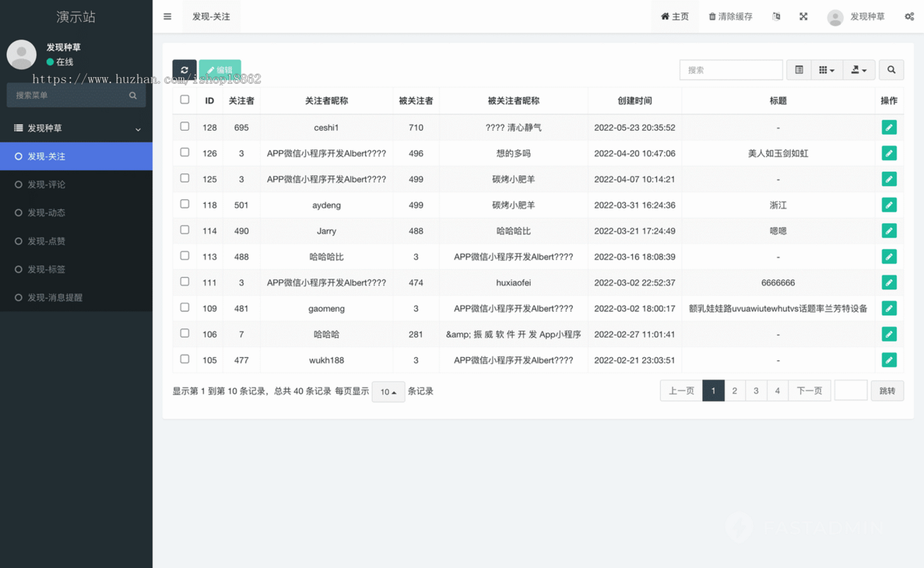Viewport: 924px width, 568px height.
Task: Edit the record with ID 128 using pencil icon
Action: tap(889, 126)
